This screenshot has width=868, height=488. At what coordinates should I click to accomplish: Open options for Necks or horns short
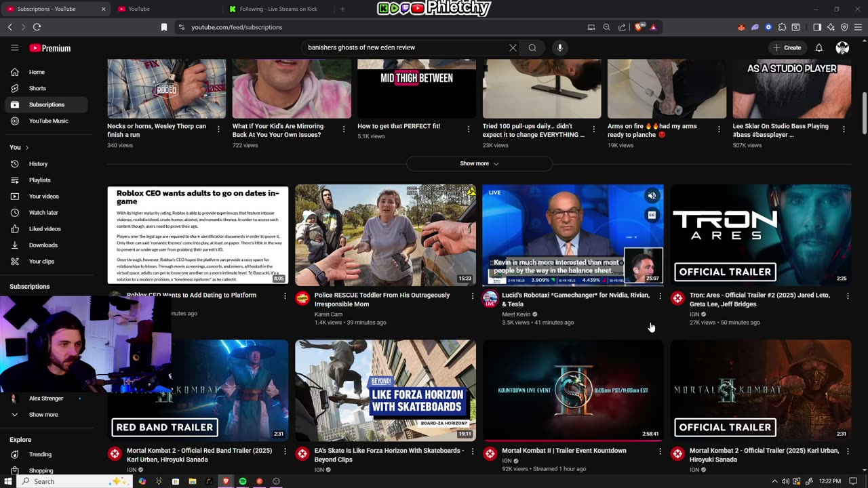pos(218,129)
